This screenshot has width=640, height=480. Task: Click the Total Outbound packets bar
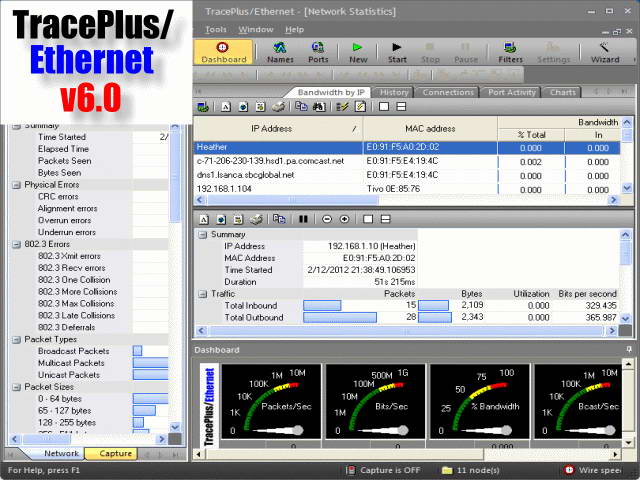[340, 318]
